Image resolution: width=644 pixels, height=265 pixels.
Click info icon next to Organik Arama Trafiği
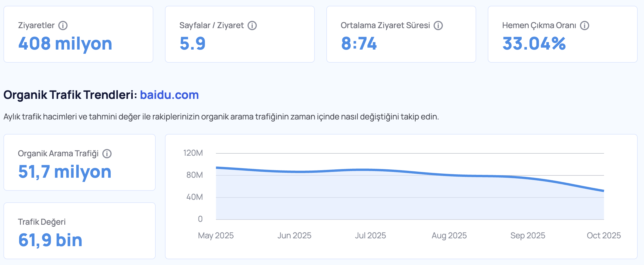(107, 154)
